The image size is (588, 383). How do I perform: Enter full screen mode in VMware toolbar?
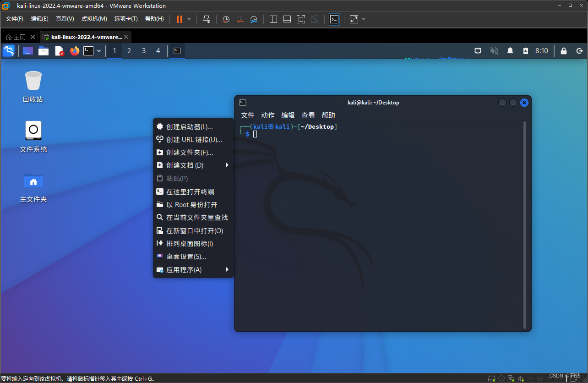[x=300, y=19]
